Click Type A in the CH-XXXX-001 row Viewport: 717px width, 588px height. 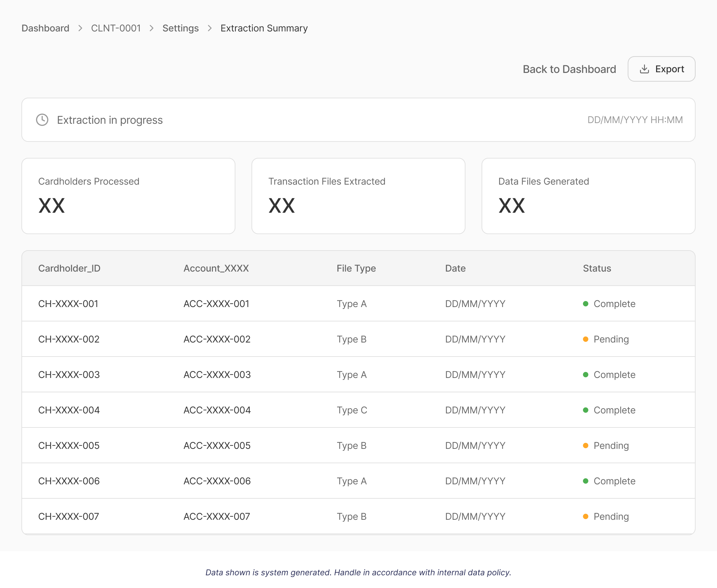point(351,304)
